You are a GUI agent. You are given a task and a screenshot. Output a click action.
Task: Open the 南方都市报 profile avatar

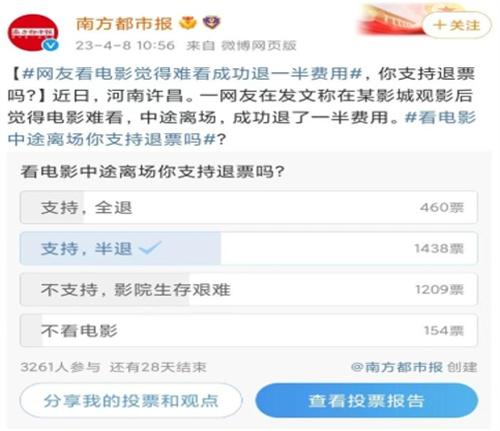point(33,33)
